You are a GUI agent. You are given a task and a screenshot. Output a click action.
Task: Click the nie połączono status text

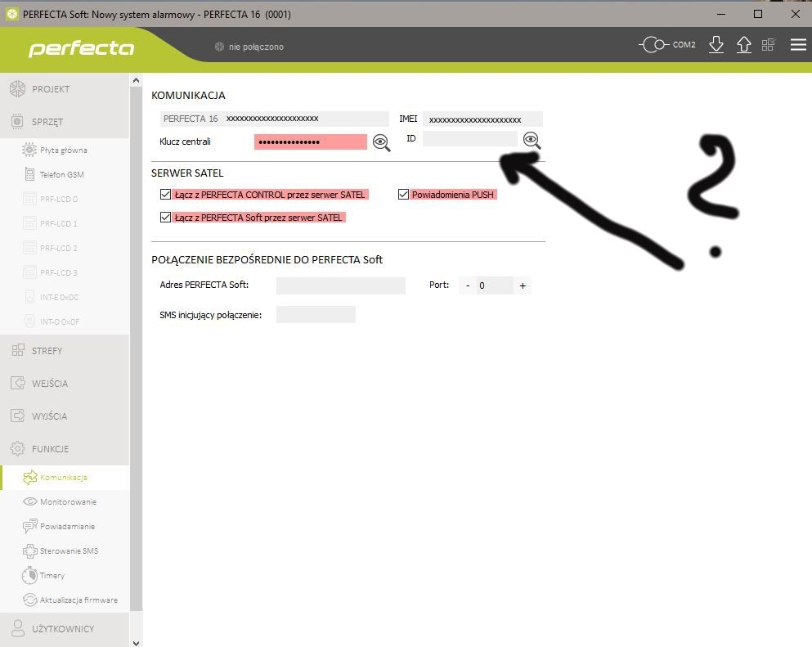click(256, 47)
